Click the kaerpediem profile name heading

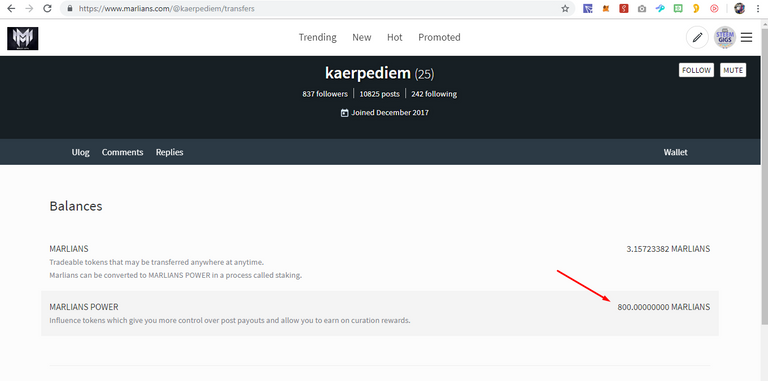pos(367,73)
